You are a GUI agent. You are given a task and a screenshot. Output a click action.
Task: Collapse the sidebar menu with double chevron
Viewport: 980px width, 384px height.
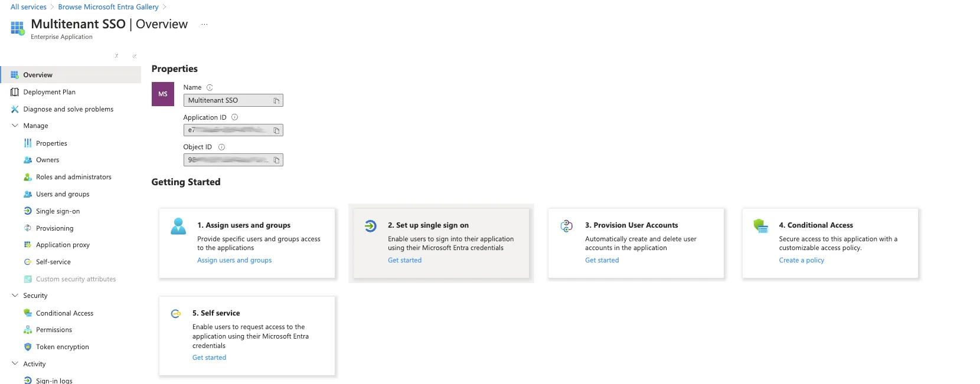click(x=135, y=56)
